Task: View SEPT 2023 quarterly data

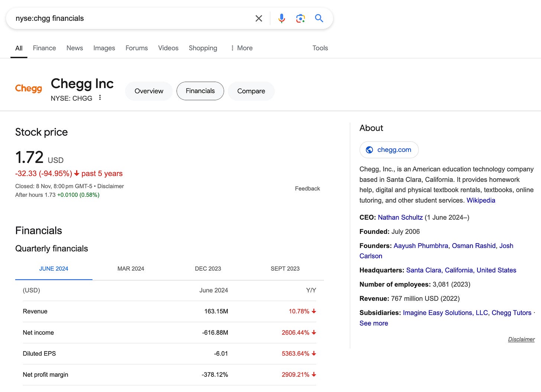Action: click(285, 269)
